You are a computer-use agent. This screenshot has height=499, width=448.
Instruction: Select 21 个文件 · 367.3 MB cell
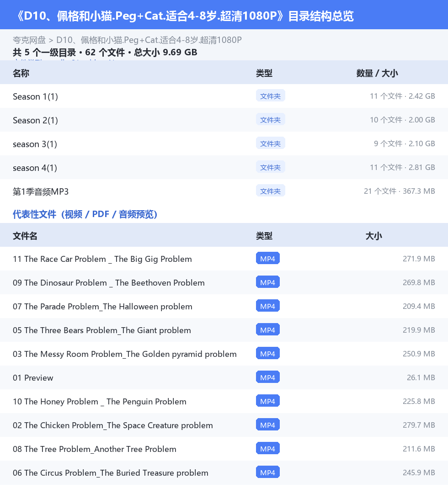tap(400, 191)
